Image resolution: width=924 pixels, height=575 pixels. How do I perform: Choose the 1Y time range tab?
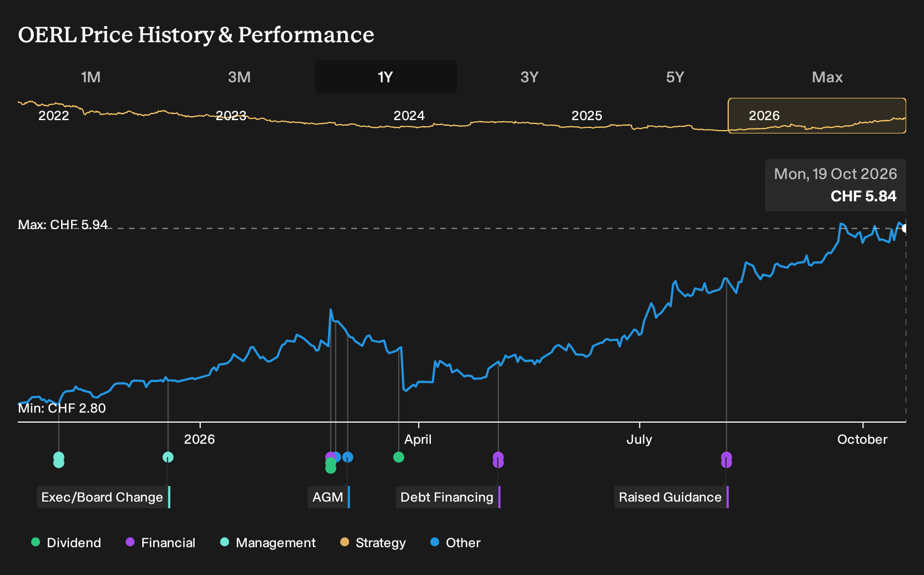385,77
